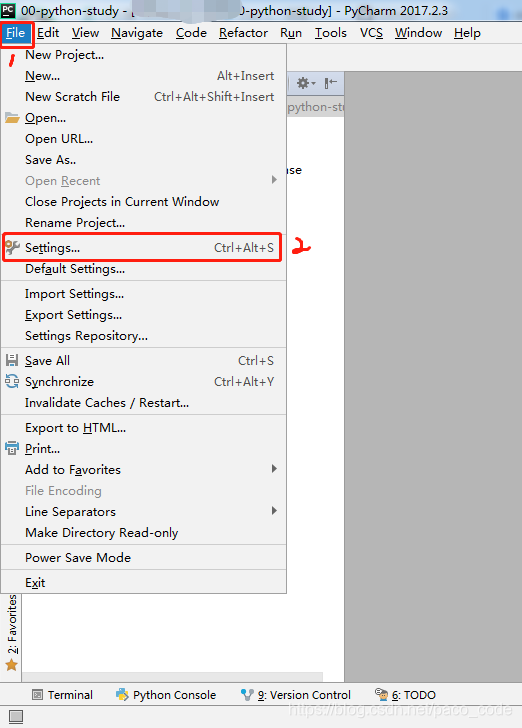Click the Favorites star icon in sidebar
This screenshot has width=522, height=728.
pyautogui.click(x=12, y=665)
